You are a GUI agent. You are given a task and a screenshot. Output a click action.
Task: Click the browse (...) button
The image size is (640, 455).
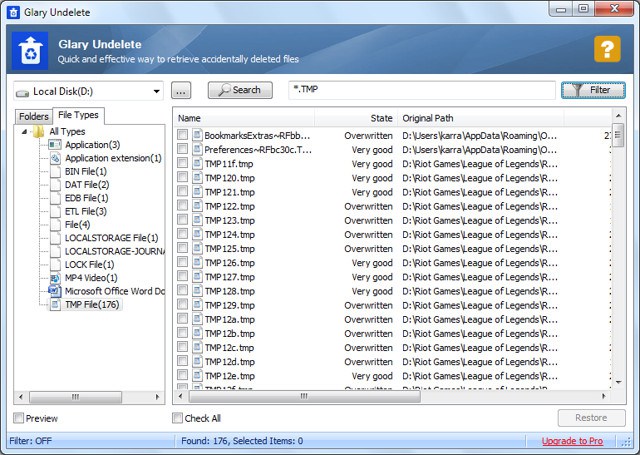pos(181,91)
